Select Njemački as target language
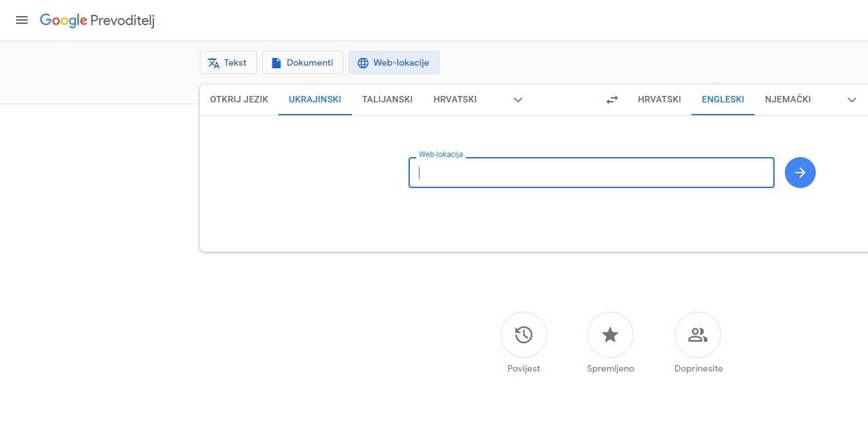Viewport: 868px width, 443px height. point(788,99)
